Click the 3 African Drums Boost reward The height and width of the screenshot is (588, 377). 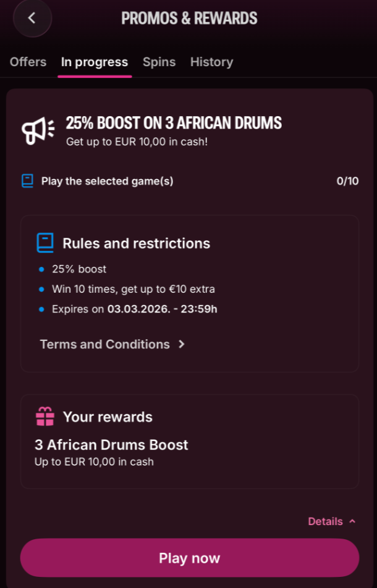point(111,445)
